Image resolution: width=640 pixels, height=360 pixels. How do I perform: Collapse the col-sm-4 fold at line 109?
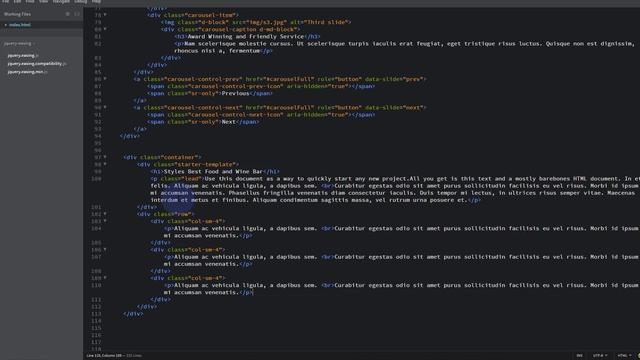point(105,278)
